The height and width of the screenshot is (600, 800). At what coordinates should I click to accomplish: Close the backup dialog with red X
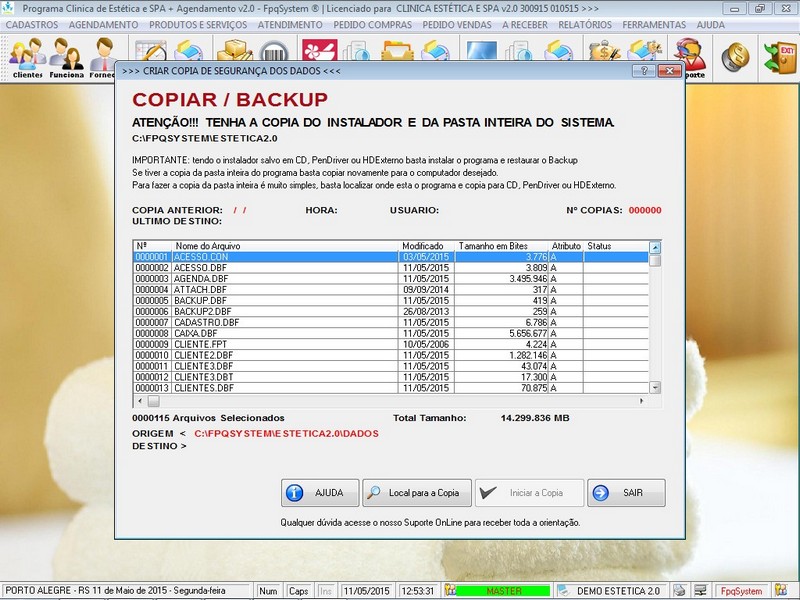coord(669,71)
